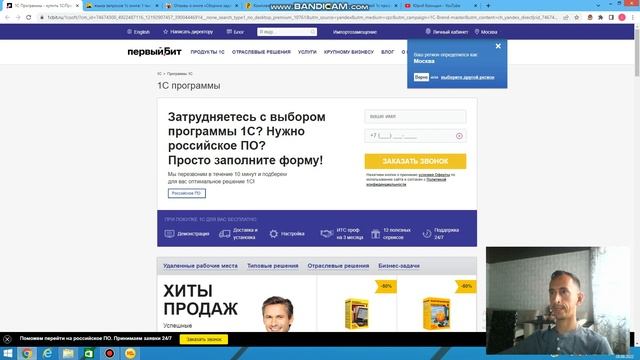Click the ХИТЫ ПРОДАЖ banner heading
Screen dimensions: 640x360
200,300
